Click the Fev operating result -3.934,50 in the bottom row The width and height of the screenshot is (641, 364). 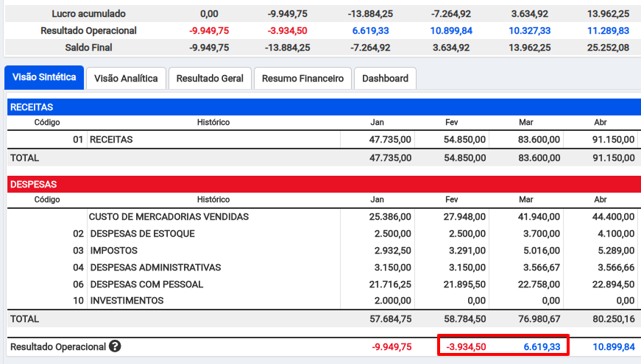(x=465, y=346)
